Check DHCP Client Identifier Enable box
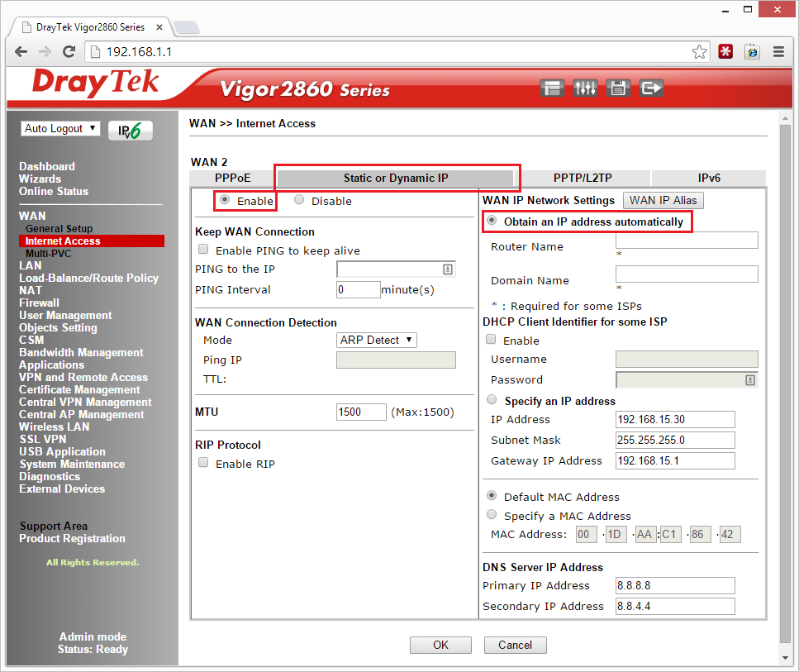799x672 pixels. tap(492, 339)
